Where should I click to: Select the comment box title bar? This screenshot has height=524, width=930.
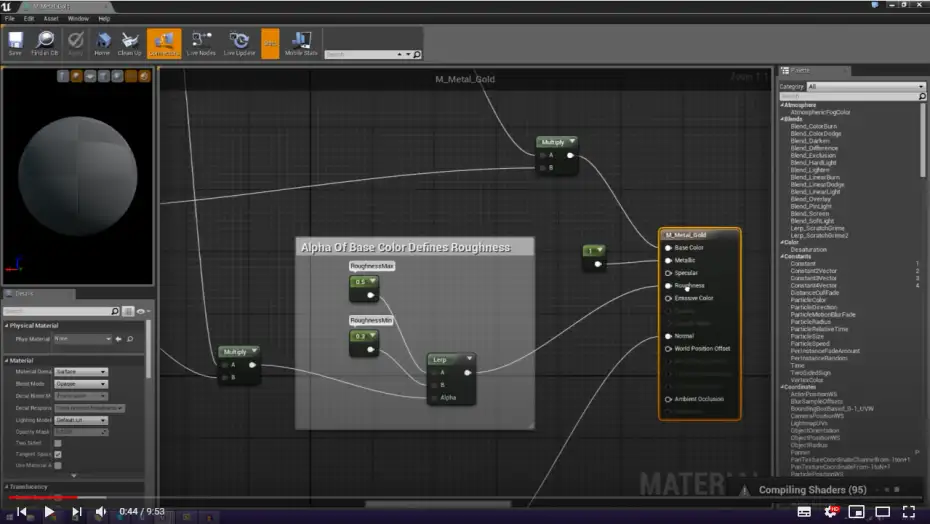coord(415,247)
